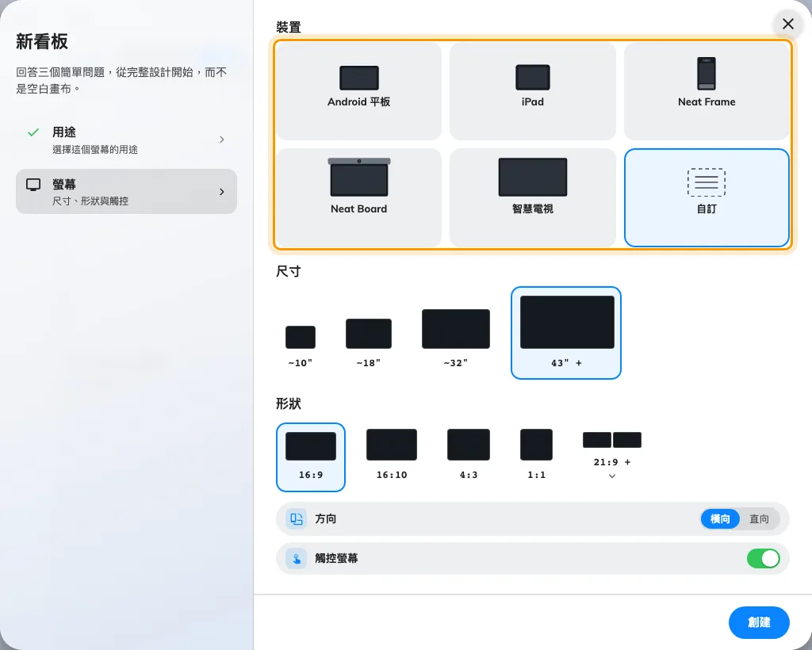812x650 pixels.
Task: Choose the 智慧電視 smart TV device
Action: tap(532, 197)
